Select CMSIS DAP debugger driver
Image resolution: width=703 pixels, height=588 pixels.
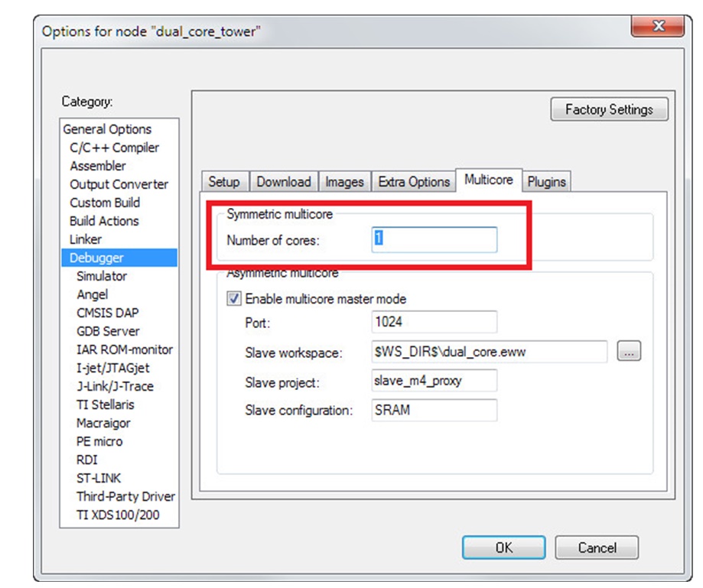(108, 313)
